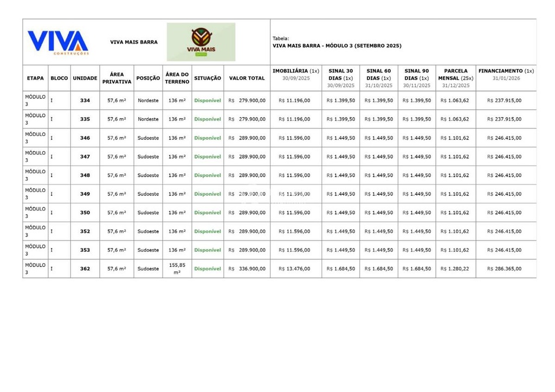Viewport: 555px width, 392px height.
Task: Click the R$ 279.900,00 value for unit 334
Action: point(247,100)
